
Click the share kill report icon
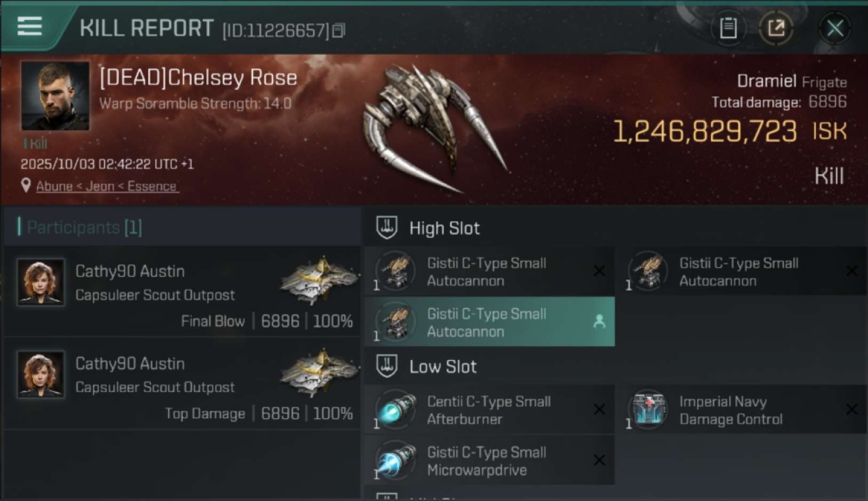(x=776, y=28)
